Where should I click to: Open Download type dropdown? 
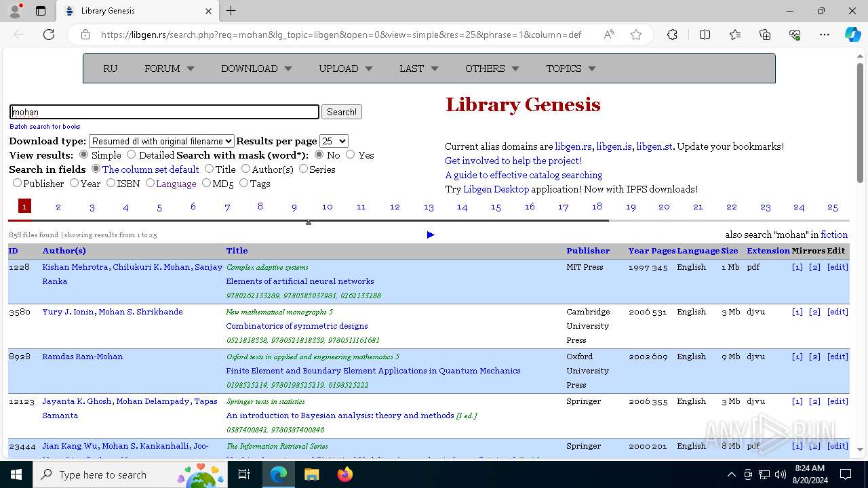point(161,141)
